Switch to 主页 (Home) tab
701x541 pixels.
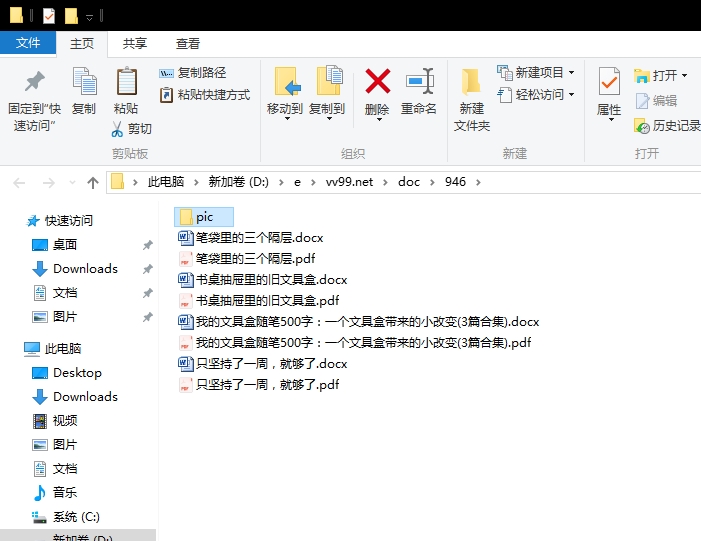tap(82, 43)
